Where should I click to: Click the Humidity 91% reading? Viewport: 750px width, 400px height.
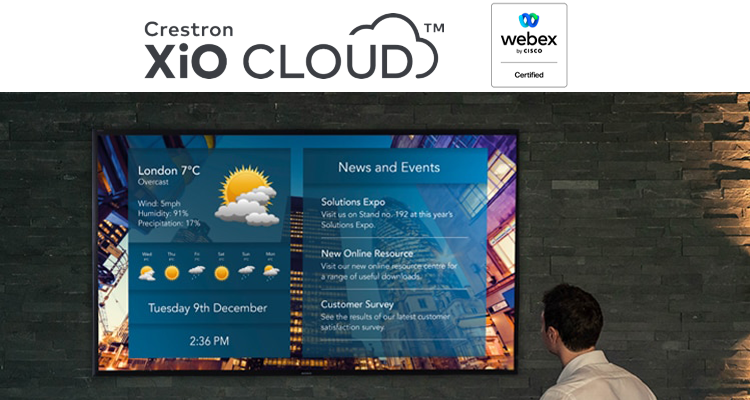point(163,212)
